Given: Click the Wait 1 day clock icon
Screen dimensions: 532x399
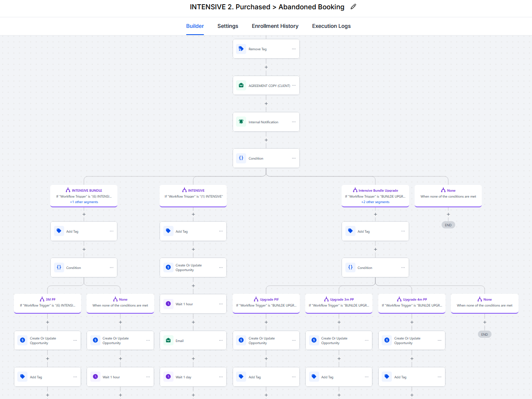Looking at the screenshot, I should coord(168,377).
